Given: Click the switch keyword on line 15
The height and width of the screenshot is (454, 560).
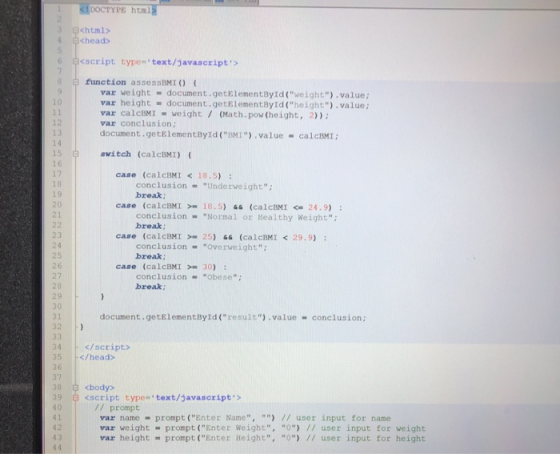Looking at the screenshot, I should (116, 154).
